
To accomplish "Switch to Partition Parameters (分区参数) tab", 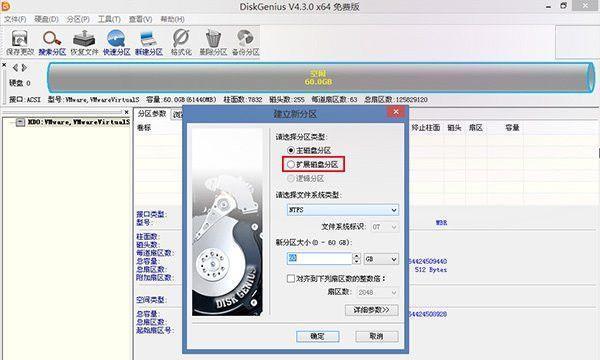I will (152, 114).
